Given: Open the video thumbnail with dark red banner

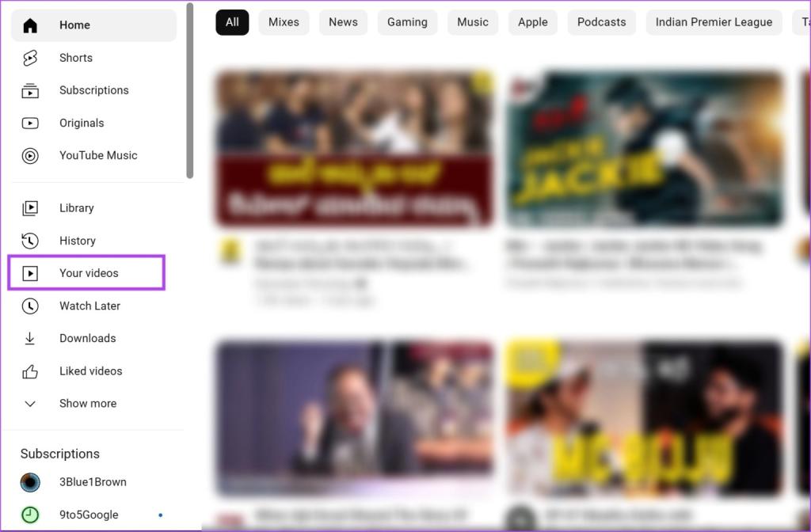Looking at the screenshot, I should point(354,149).
